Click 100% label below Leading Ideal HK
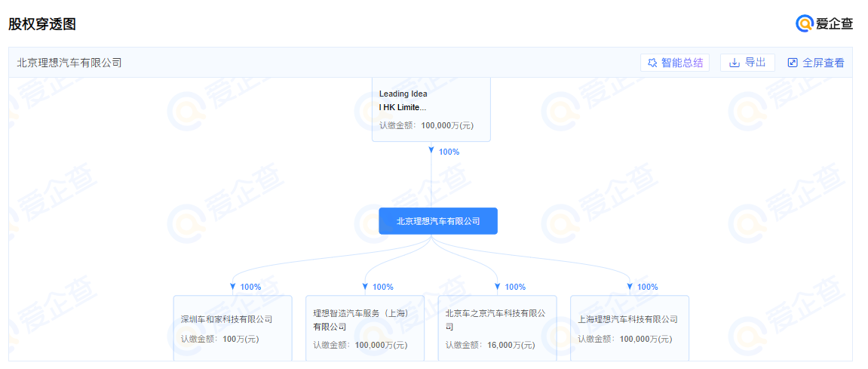Viewport: 868px width, 369px height. click(x=449, y=152)
